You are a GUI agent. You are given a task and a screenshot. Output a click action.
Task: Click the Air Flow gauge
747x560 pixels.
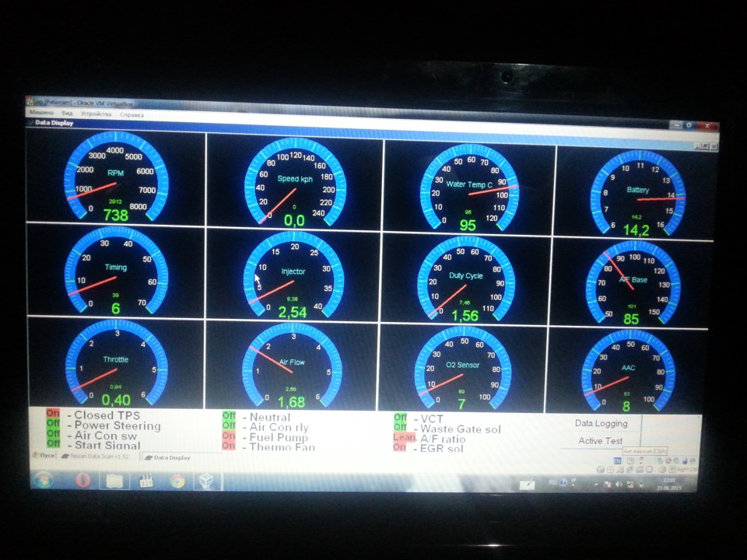point(292,366)
